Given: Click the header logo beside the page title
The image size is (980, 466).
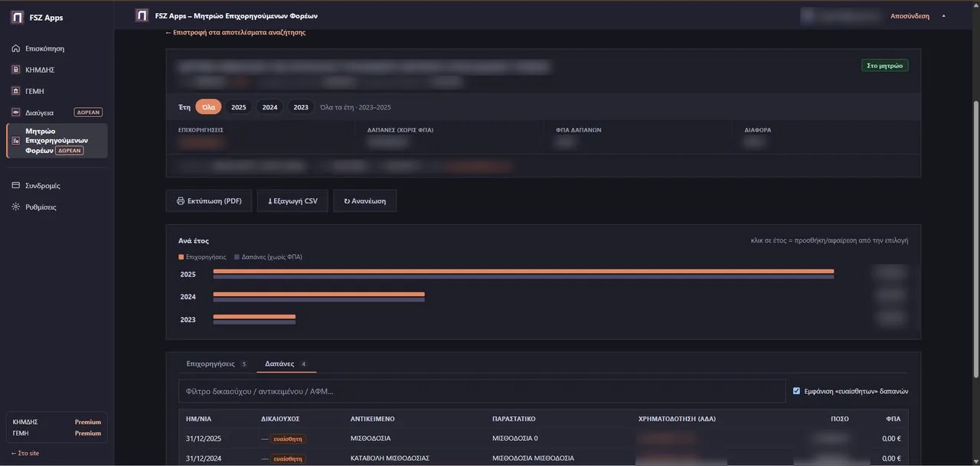Looking at the screenshot, I should 141,15.
